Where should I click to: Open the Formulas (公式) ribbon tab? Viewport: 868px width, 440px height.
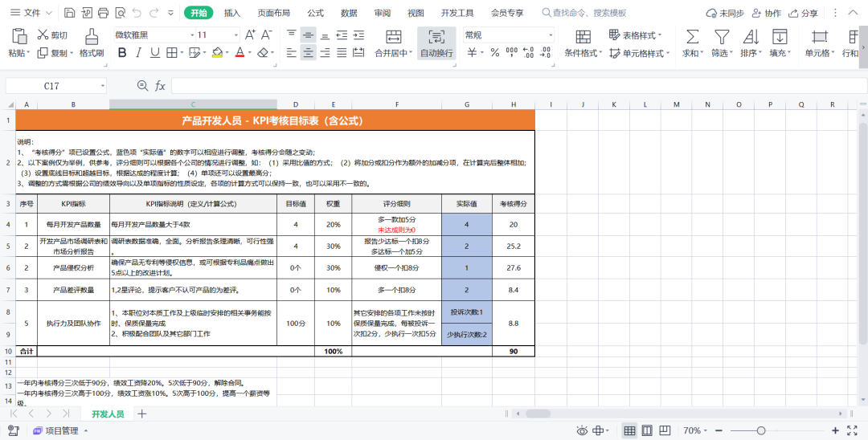[316, 13]
